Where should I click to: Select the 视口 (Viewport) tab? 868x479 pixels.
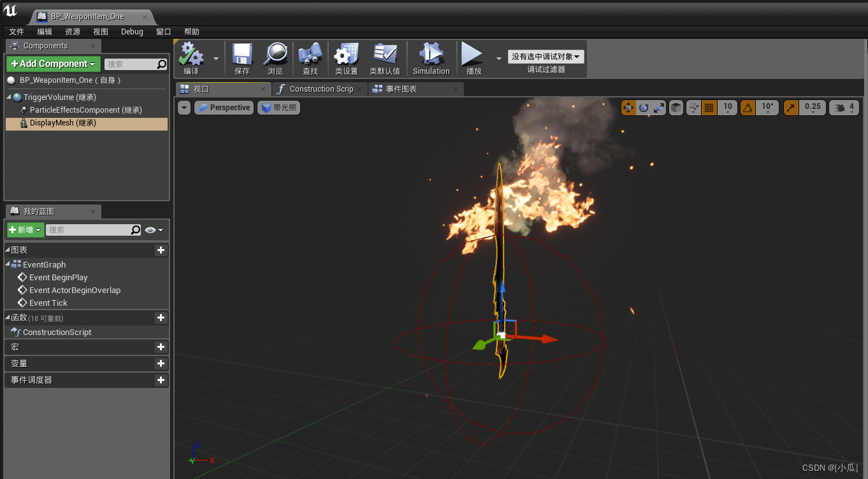(223, 89)
